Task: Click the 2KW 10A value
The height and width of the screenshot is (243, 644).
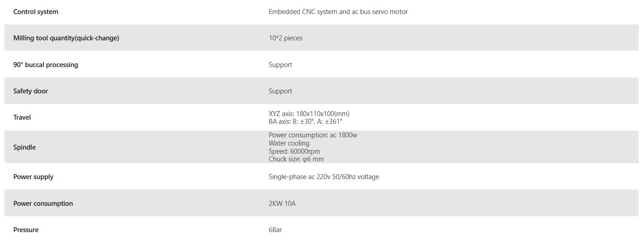Action: 282,204
